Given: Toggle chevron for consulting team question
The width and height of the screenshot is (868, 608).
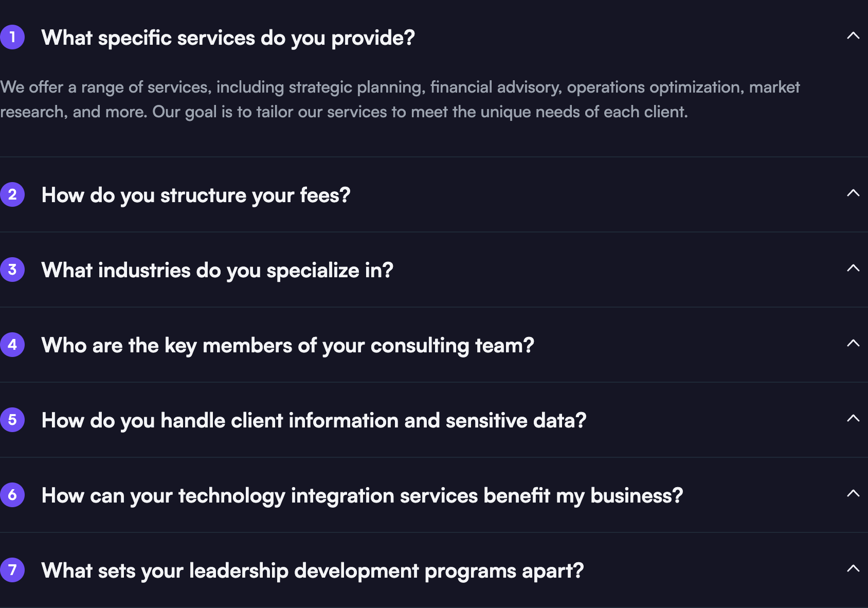Looking at the screenshot, I should (x=853, y=344).
